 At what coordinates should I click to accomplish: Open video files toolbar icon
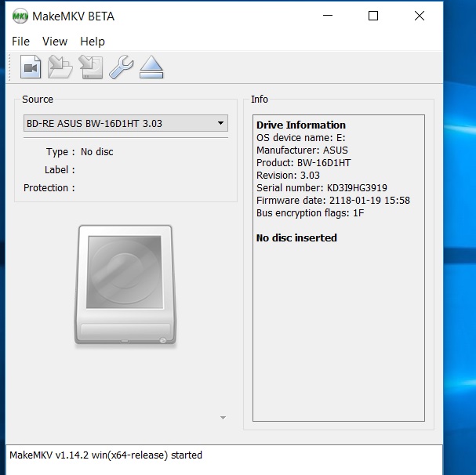31,67
